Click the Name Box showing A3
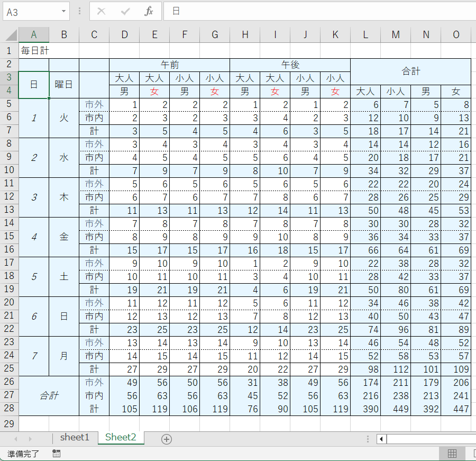476x461 pixels. (32, 11)
